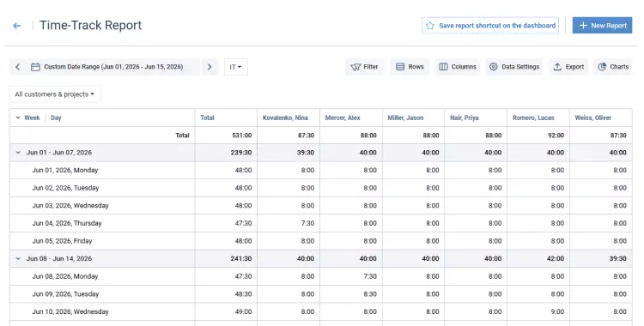Select the Jun 10, 2026, Wednesday row
644x326 pixels.
[321, 311]
